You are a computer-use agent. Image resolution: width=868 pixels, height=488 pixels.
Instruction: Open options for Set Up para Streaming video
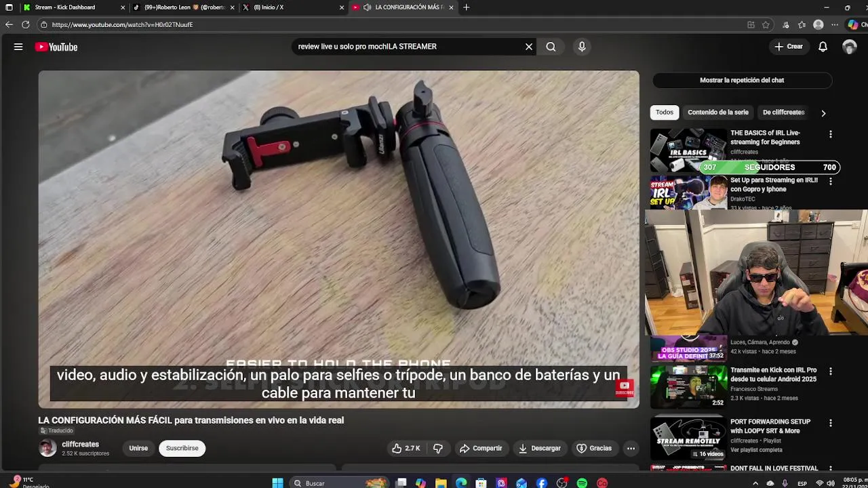pyautogui.click(x=830, y=182)
